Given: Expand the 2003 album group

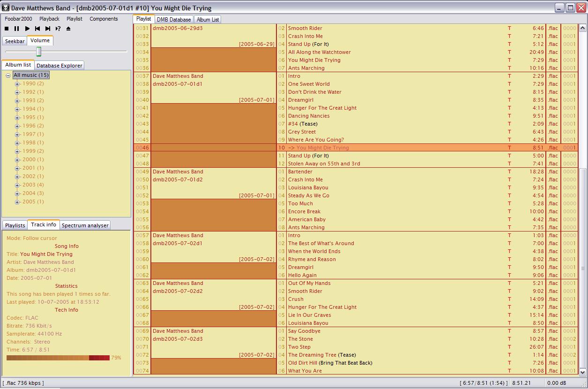Looking at the screenshot, I should [17, 185].
